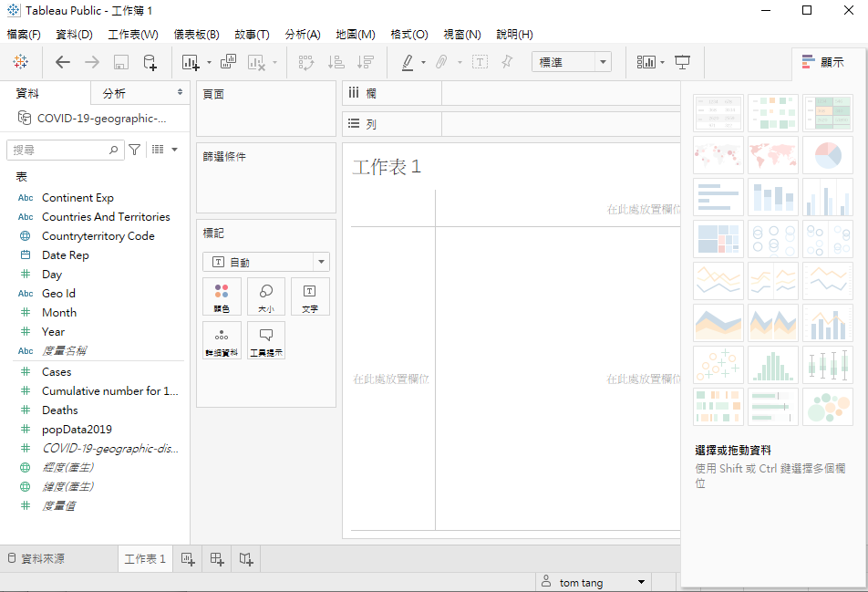Expand the show/hide cards dropdown arrow
This screenshot has height=592, width=868.
[x=663, y=63]
